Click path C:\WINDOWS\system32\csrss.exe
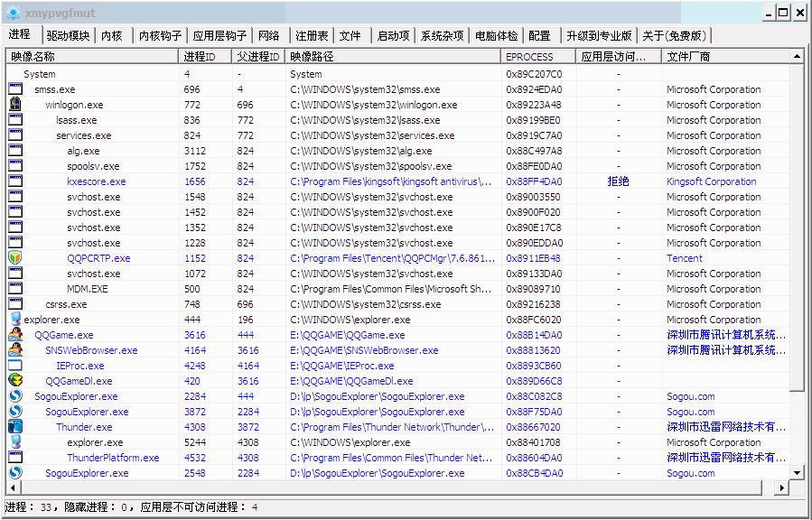This screenshot has height=520, width=812. [366, 304]
